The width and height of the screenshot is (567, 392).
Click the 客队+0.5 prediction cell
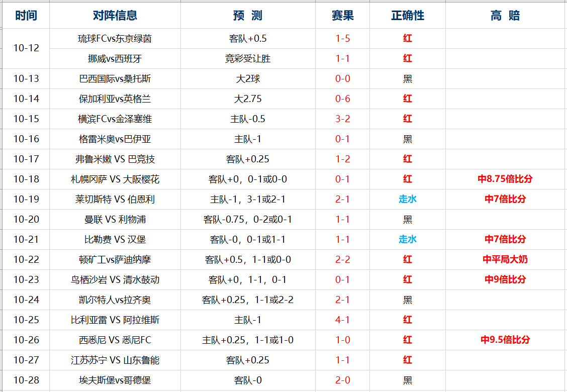pos(248,38)
